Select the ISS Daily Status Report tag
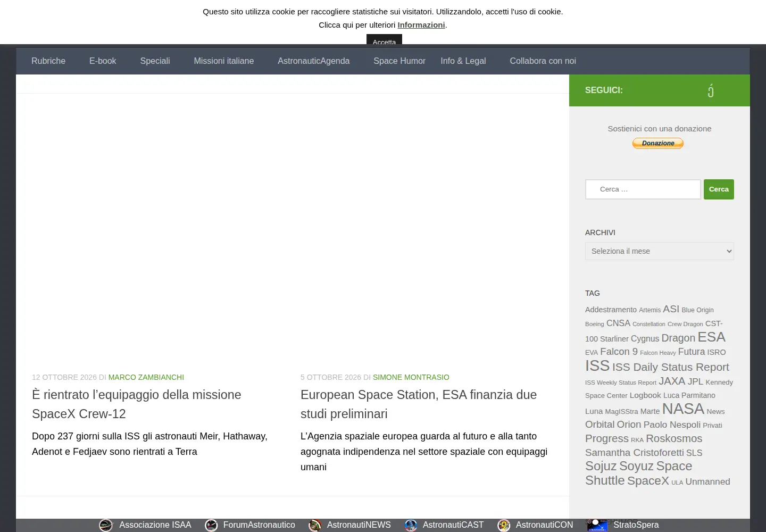The width and height of the screenshot is (766, 532). [x=671, y=367]
